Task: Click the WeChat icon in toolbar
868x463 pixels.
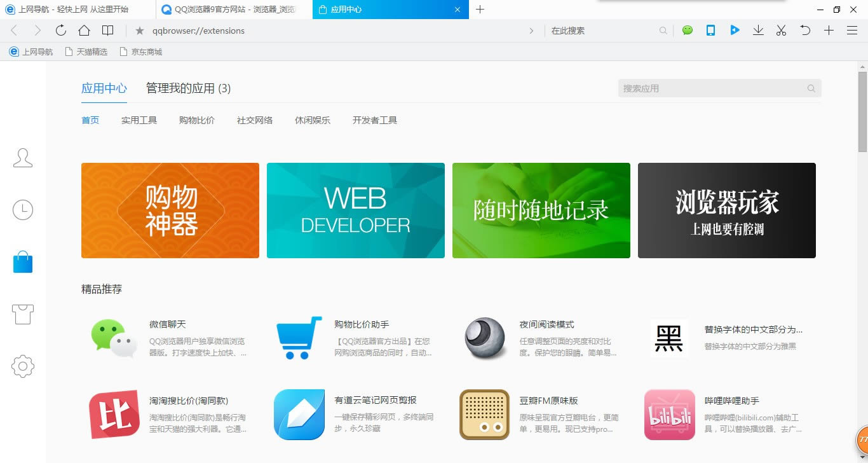Action: click(687, 31)
